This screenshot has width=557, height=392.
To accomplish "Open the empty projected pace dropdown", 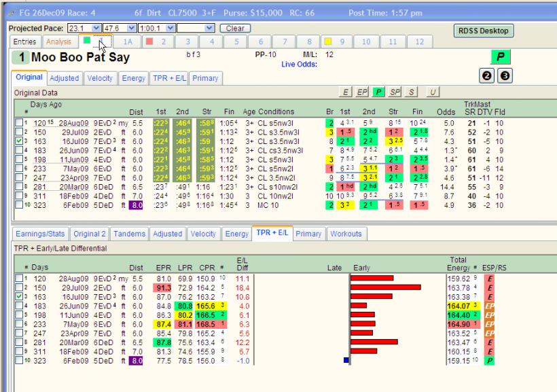I will 210,28.
